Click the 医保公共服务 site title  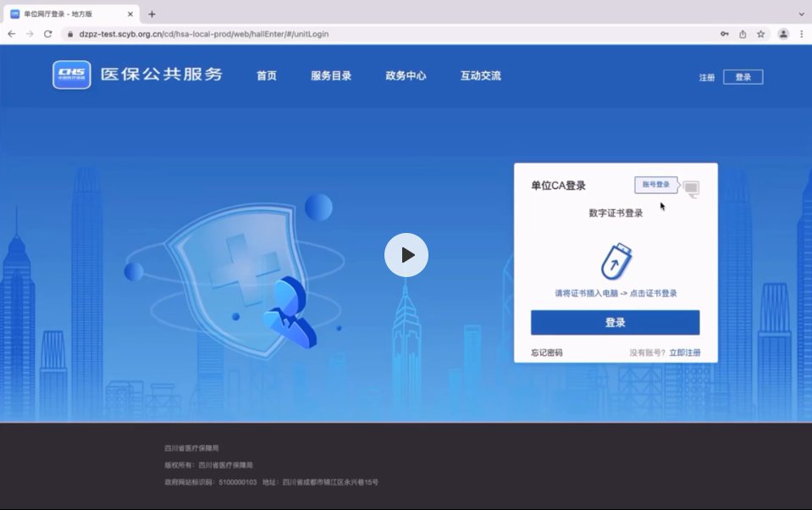click(x=162, y=74)
